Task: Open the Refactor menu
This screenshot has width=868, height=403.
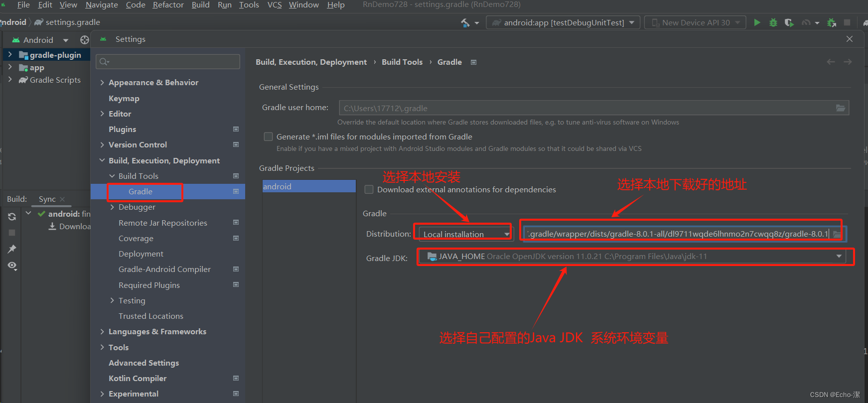Action: tap(168, 5)
